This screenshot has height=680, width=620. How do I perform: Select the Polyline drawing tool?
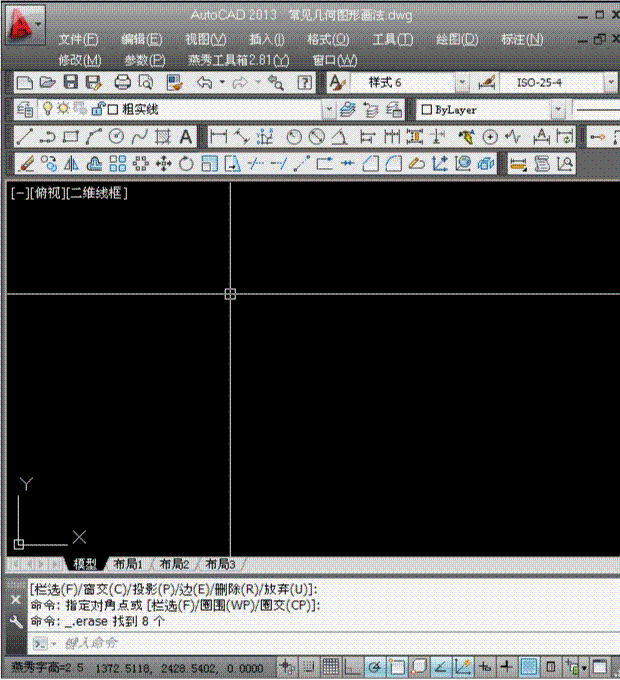click(x=47, y=137)
